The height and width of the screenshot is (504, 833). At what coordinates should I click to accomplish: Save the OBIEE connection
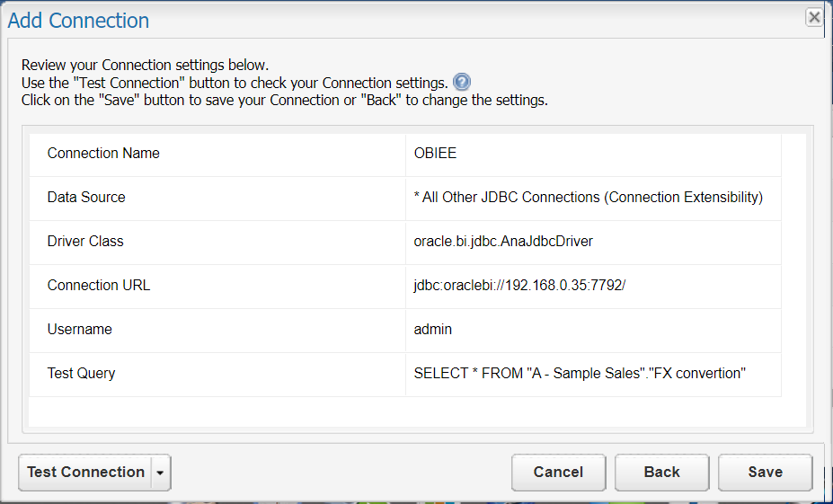tap(765, 473)
